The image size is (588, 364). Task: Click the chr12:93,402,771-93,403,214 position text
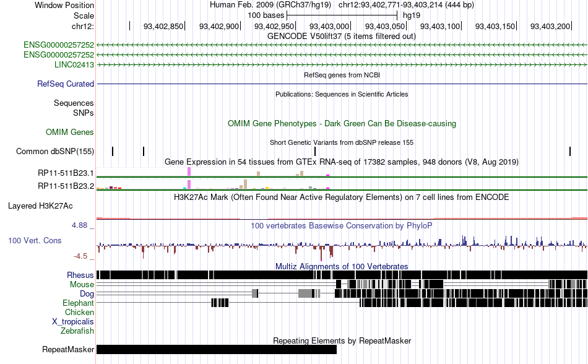(406, 5)
